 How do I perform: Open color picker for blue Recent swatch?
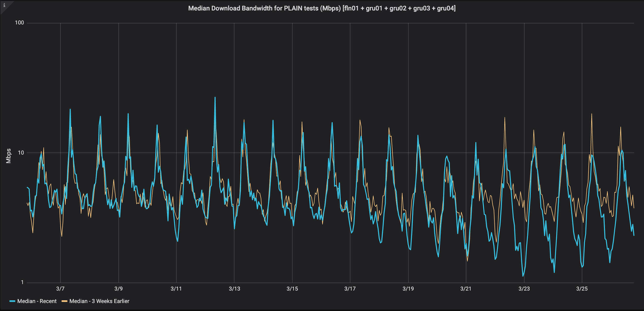coord(12,301)
